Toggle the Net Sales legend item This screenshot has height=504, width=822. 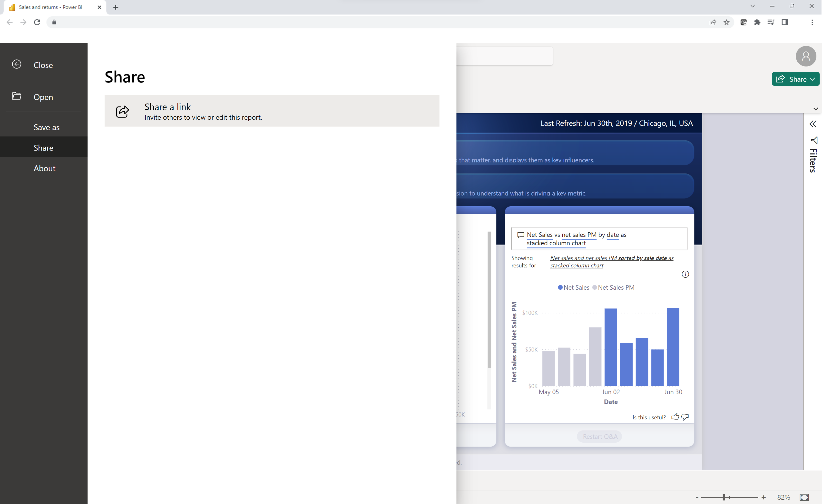coord(575,287)
